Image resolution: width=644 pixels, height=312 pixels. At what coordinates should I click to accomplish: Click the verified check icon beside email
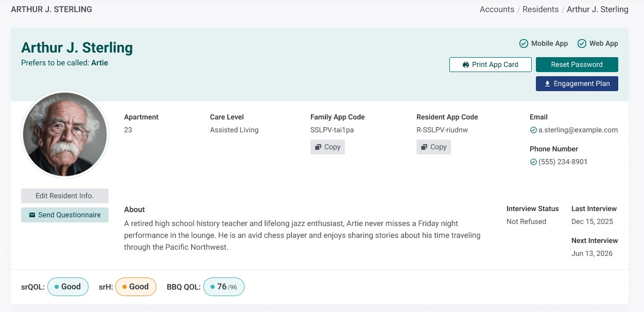pos(533,130)
